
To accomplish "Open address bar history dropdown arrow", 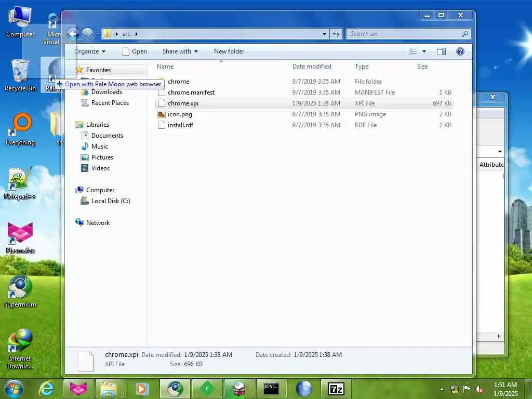I will tap(324, 34).
